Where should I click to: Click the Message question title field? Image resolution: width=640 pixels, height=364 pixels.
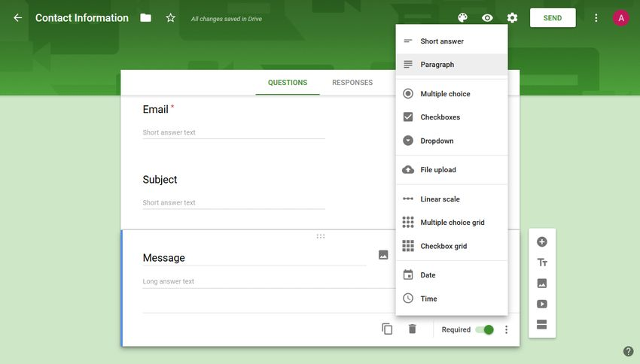pyautogui.click(x=254, y=258)
